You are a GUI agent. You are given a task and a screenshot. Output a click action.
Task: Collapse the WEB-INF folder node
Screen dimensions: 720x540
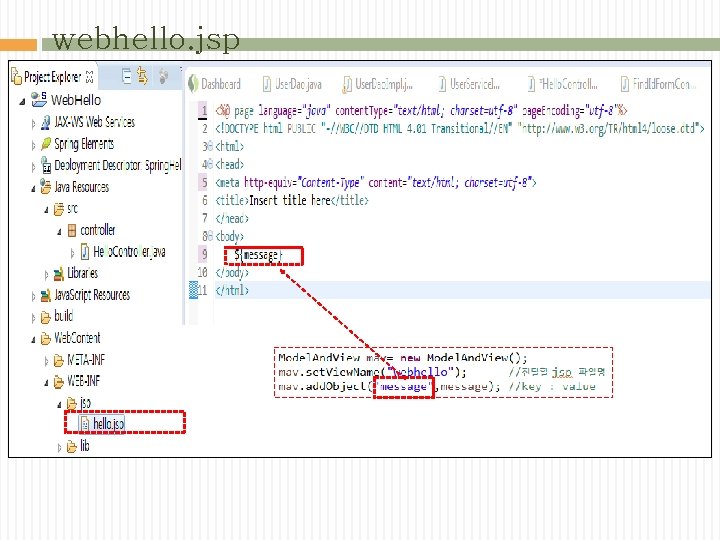pos(46,383)
